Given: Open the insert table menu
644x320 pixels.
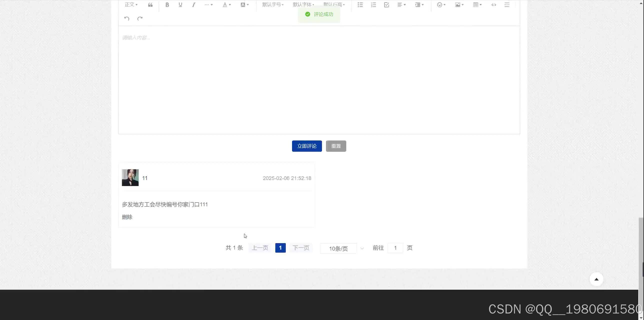Looking at the screenshot, I should (477, 5).
